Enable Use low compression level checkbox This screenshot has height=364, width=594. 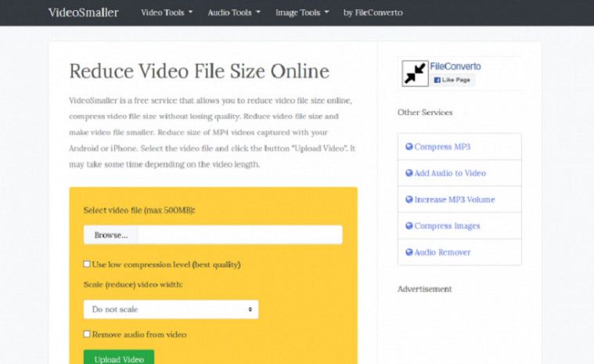[87, 264]
